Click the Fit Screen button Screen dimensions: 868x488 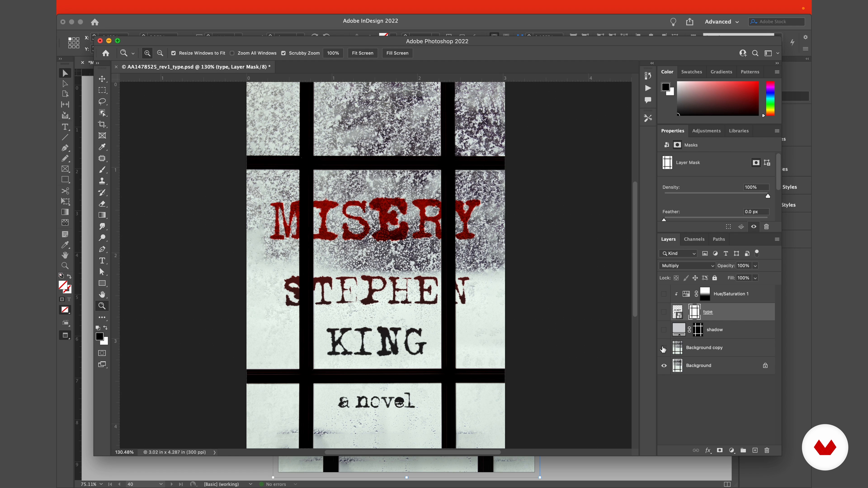coord(363,53)
